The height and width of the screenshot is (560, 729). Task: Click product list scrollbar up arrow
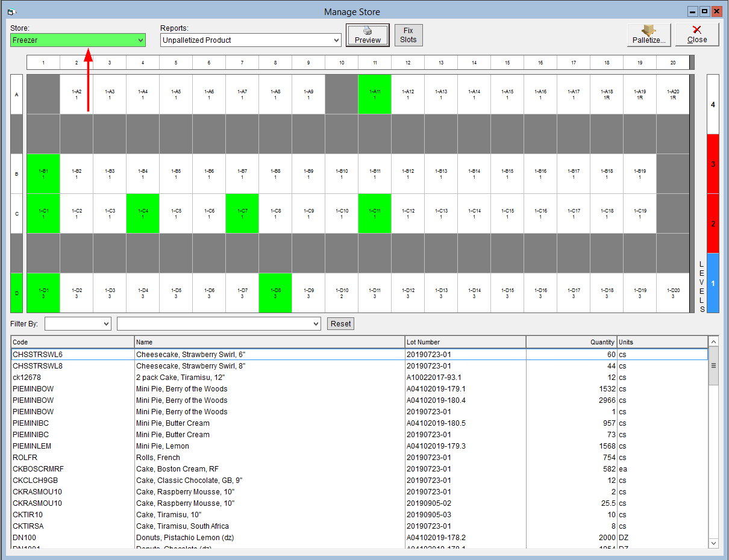coord(714,341)
